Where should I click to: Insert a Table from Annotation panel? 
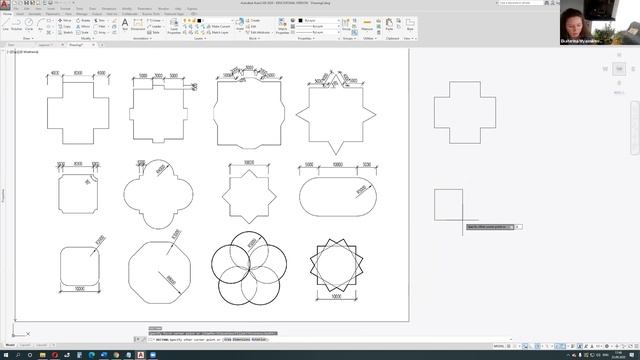coord(153,32)
